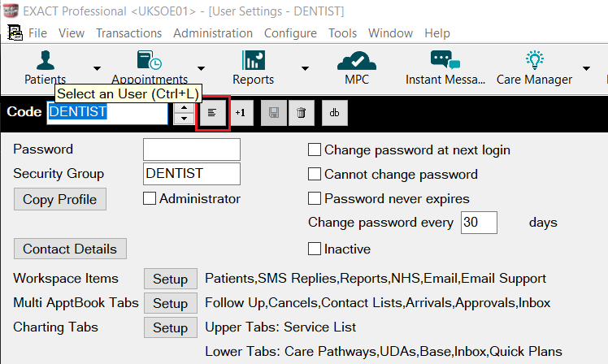Expand the Care Manager dropdown arrow

tap(586, 68)
